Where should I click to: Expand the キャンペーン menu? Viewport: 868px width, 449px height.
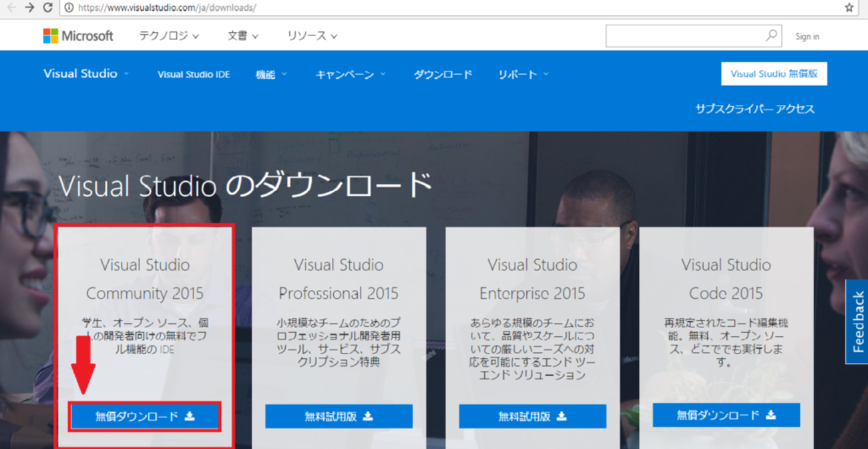click(x=351, y=74)
